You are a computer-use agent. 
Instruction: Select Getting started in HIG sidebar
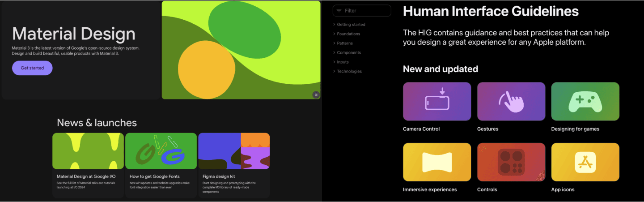pyautogui.click(x=351, y=25)
